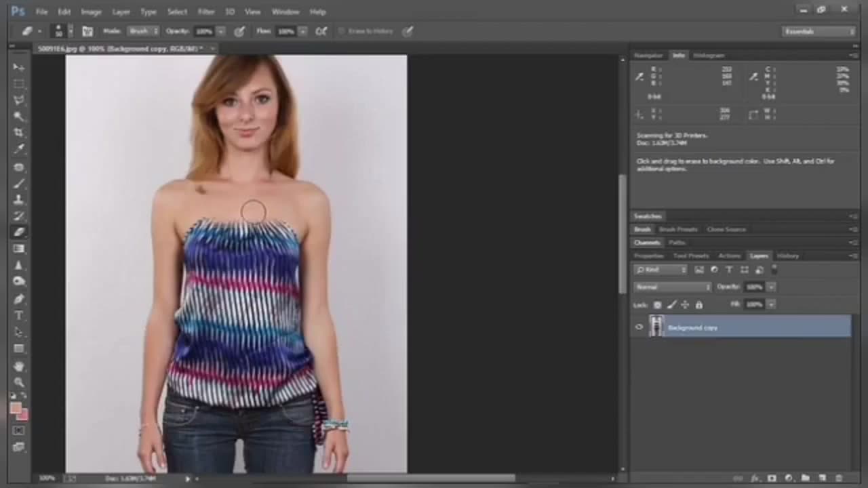Switch to the Paths tab
868x488 pixels.
(x=677, y=242)
